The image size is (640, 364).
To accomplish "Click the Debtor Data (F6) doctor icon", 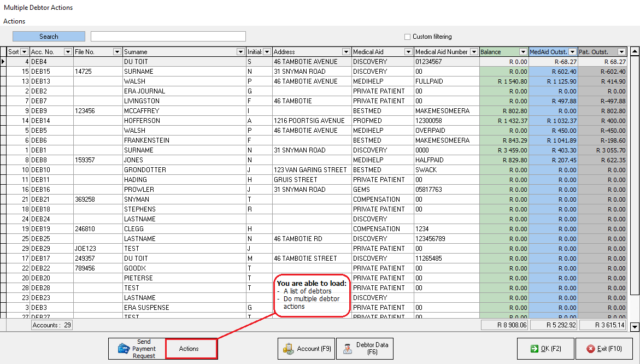I will [x=348, y=349].
